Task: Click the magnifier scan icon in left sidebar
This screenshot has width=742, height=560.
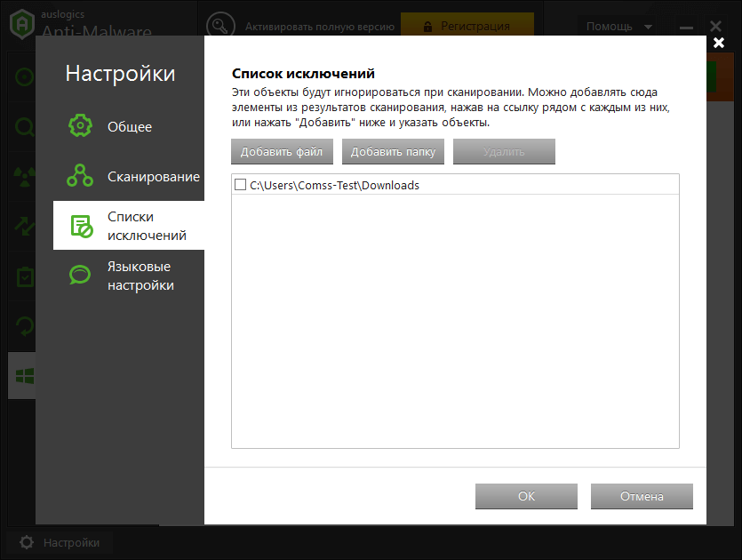Action: point(25,127)
